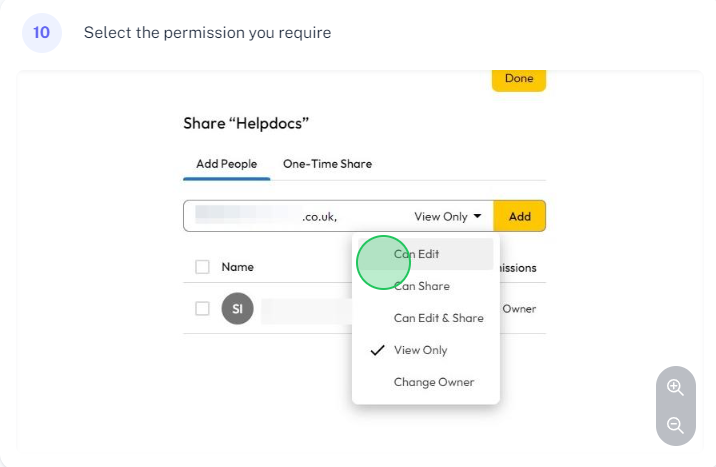Switch to the One-Time Share tab
The height and width of the screenshot is (467, 716).
[x=327, y=164]
